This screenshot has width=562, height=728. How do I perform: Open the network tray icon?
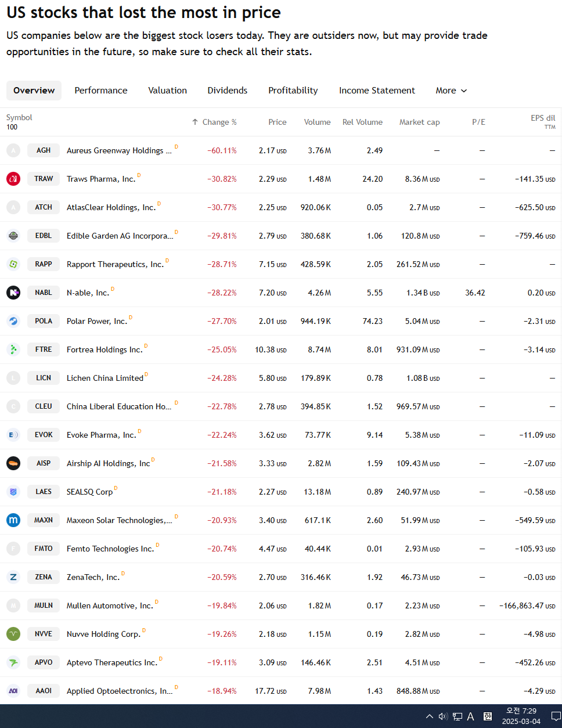tap(457, 716)
